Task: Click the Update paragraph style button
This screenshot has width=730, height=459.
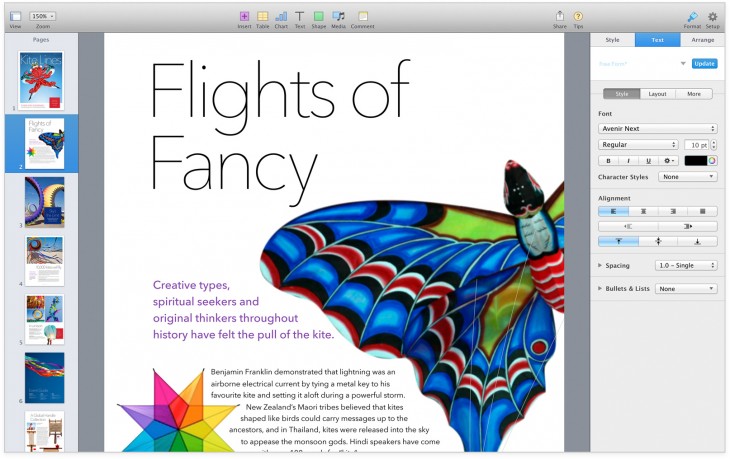Action: (704, 63)
